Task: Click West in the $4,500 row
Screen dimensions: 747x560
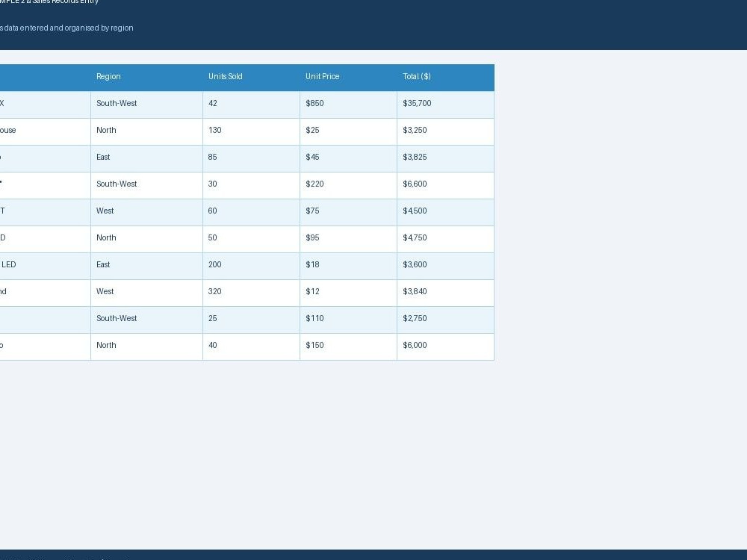Action: [146, 212]
